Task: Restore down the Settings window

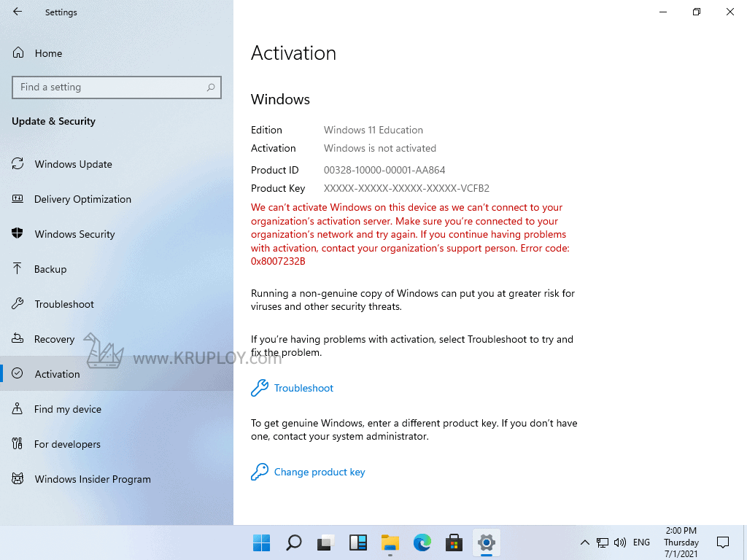Action: (x=697, y=12)
